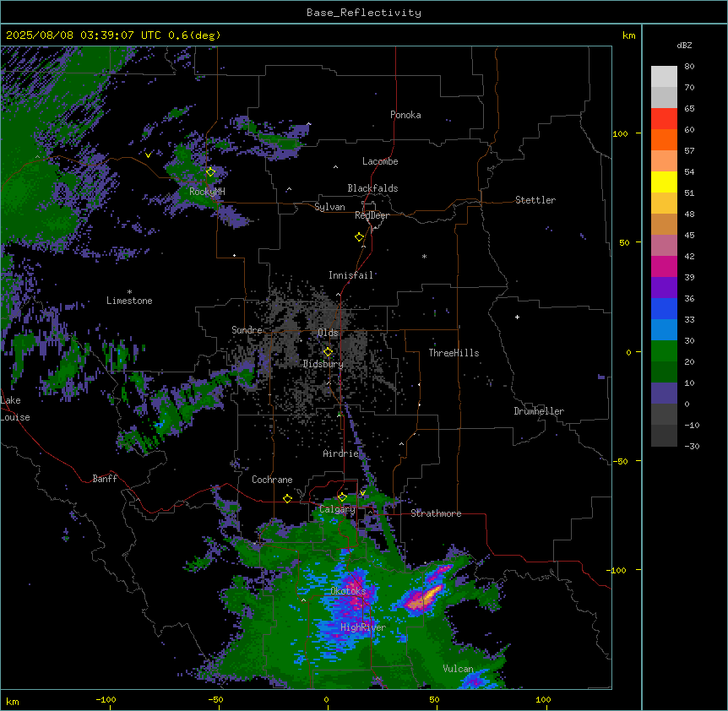Click the white plus marker east of ThreeHills
This screenshot has height=711, width=728.
pos(517,317)
